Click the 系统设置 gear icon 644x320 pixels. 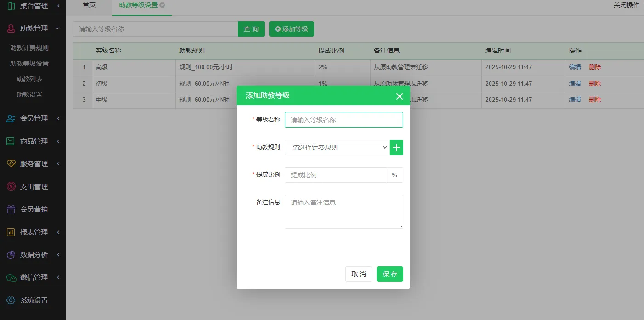pyautogui.click(x=11, y=300)
